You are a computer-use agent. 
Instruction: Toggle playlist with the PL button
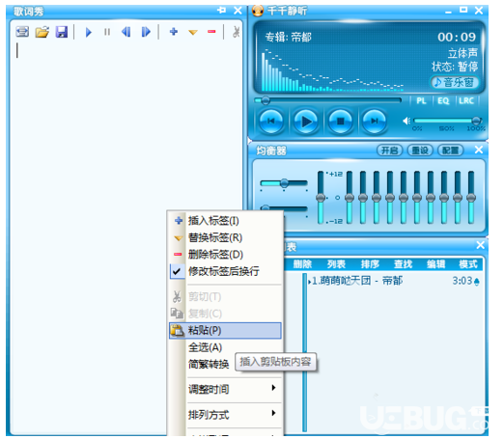tap(421, 101)
